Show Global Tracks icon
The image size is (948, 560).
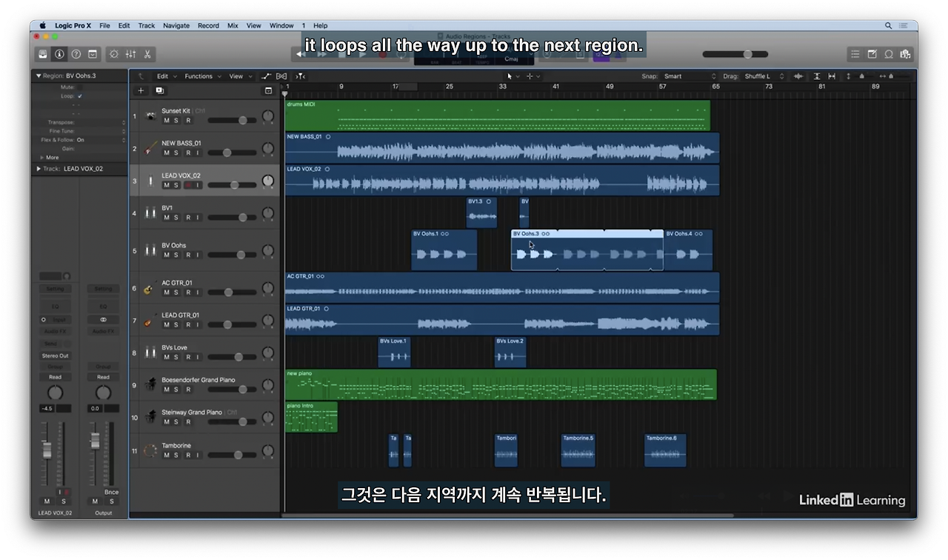(x=268, y=90)
